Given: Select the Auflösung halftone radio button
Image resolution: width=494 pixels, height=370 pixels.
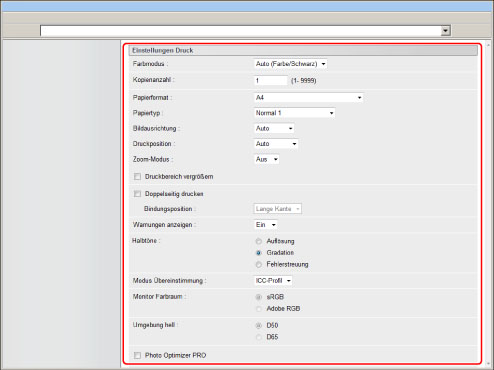Looking at the screenshot, I should tap(259, 241).
